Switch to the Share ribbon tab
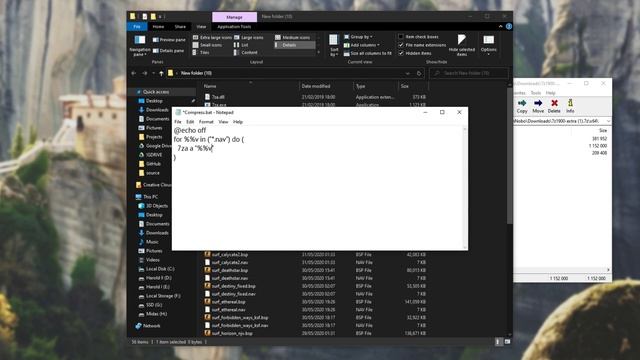The image size is (640, 360). [x=180, y=27]
